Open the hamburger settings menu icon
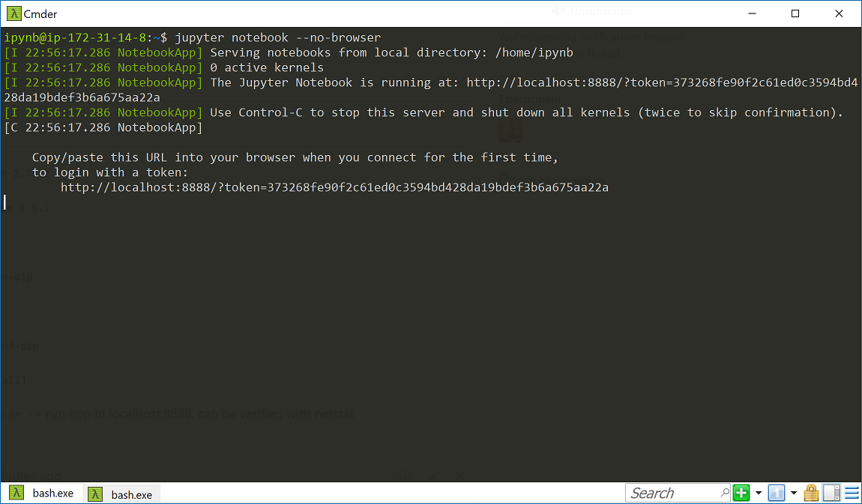The height and width of the screenshot is (504, 862). pyautogui.click(x=852, y=493)
